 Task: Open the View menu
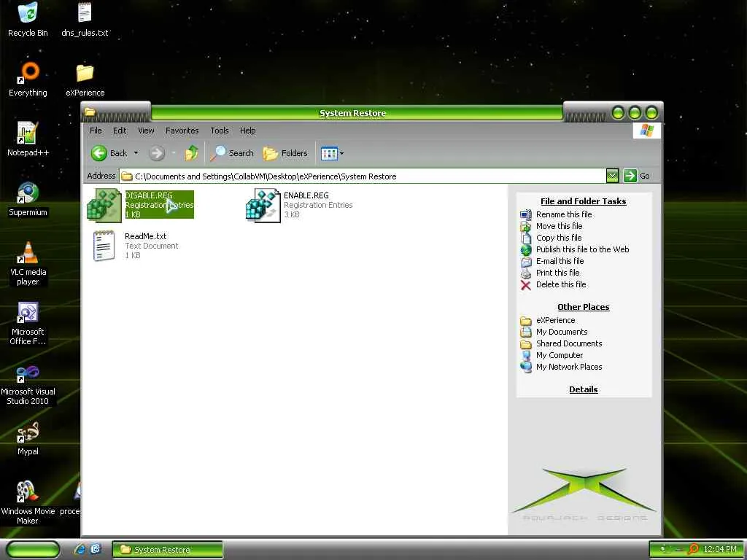tap(146, 131)
